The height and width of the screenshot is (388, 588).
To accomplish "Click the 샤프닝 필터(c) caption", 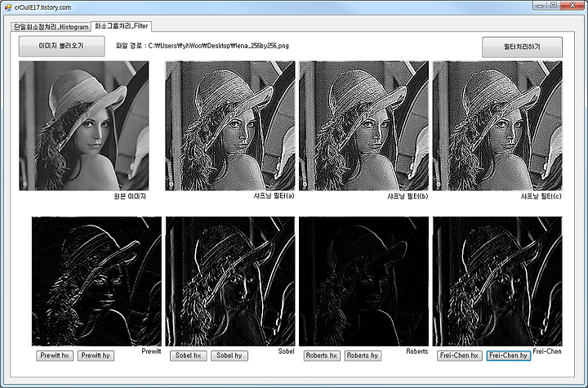I will point(541,196).
